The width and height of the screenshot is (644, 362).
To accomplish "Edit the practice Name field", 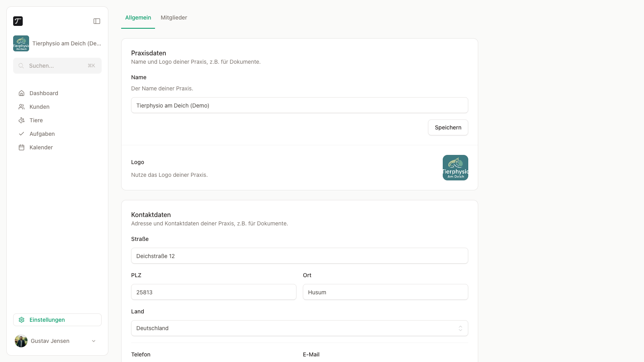I will [300, 105].
